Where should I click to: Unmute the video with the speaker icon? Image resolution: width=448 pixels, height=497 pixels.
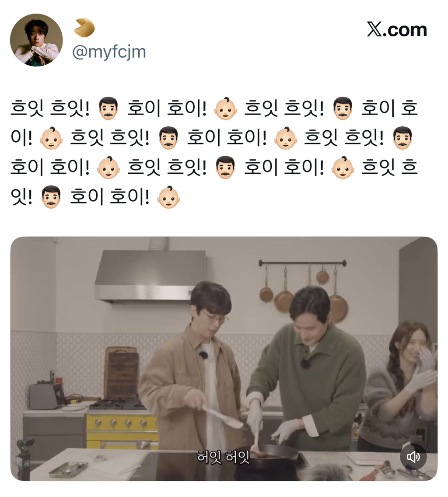click(x=413, y=456)
